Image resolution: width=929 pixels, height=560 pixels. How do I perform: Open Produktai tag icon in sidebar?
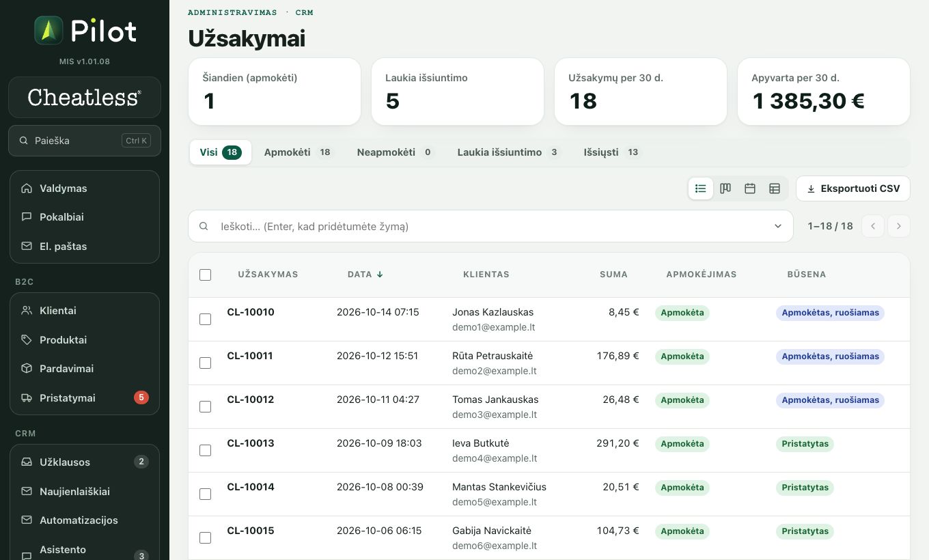tap(27, 339)
